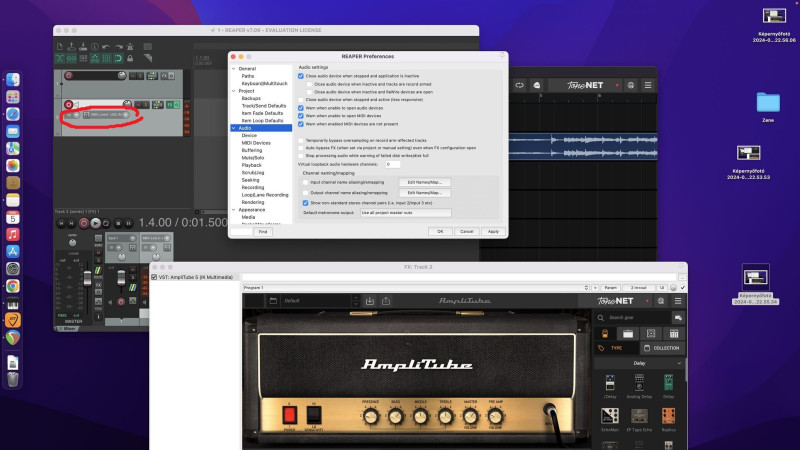
Task: Select Recording in preferences tree
Action: [253, 187]
